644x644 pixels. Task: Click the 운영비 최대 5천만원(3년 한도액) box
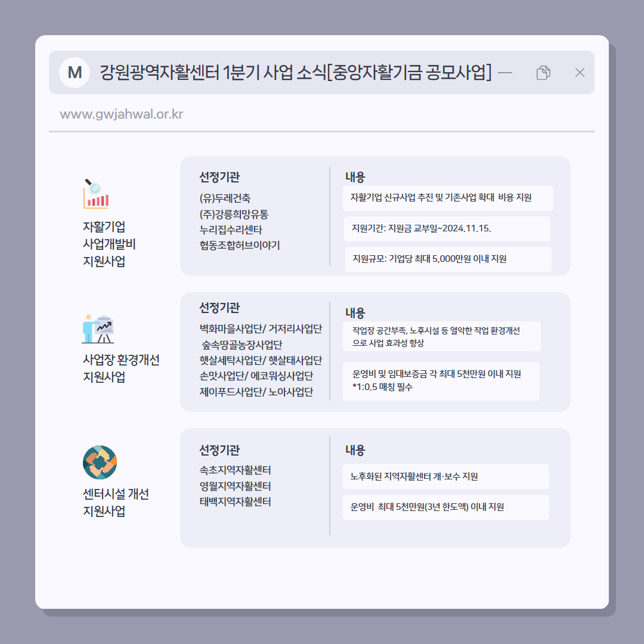[x=446, y=507]
